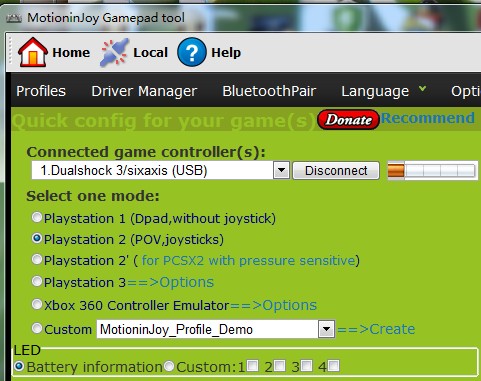
Task: Select Playstation 2' PCSX2 mode radio
Action: [37, 259]
